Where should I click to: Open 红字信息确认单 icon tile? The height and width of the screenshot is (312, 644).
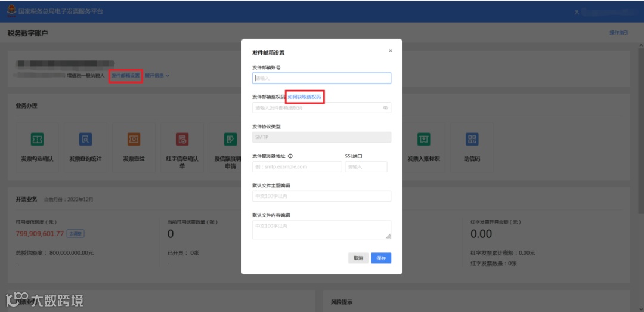pyautogui.click(x=182, y=147)
